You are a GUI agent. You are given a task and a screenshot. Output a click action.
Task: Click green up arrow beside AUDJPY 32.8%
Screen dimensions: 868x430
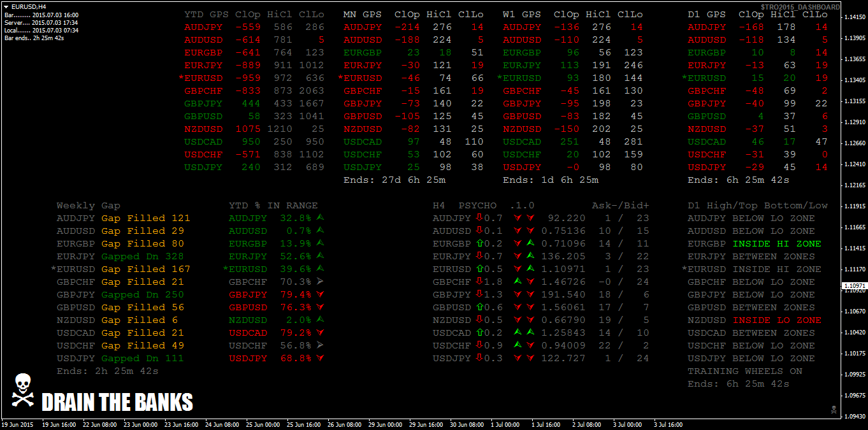pos(320,218)
